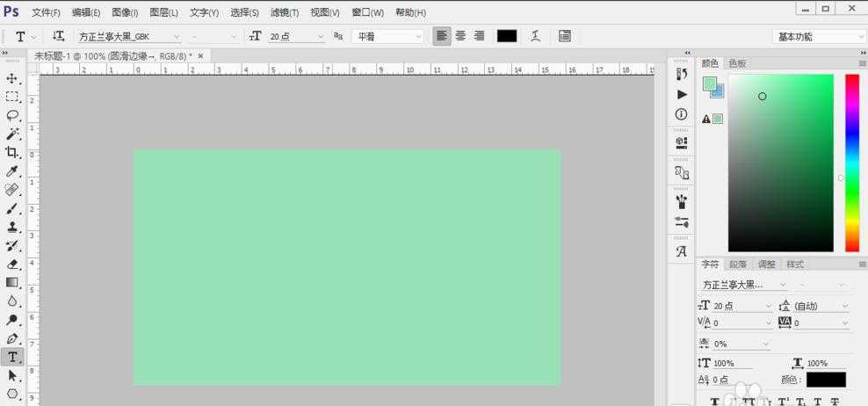Set center text alignment
Screen dimensions: 868x406
point(460,36)
